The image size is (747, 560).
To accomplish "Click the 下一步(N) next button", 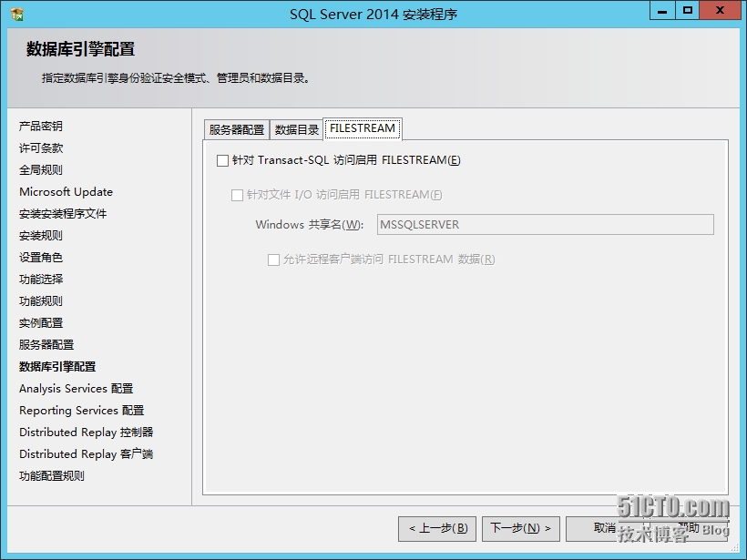I will click(521, 528).
